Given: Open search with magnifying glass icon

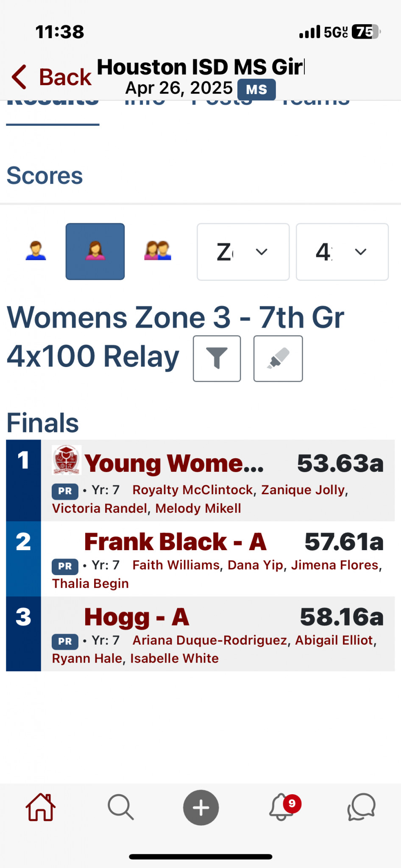Looking at the screenshot, I should tap(121, 807).
